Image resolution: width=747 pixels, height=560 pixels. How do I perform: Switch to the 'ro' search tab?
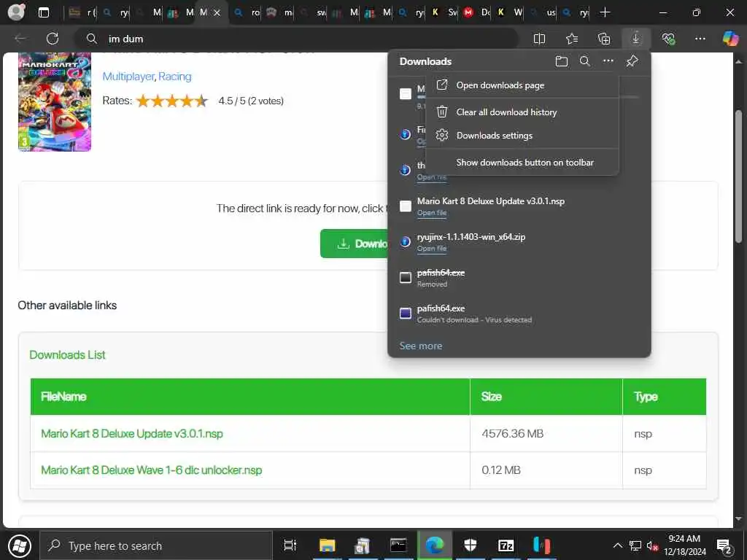pos(247,13)
